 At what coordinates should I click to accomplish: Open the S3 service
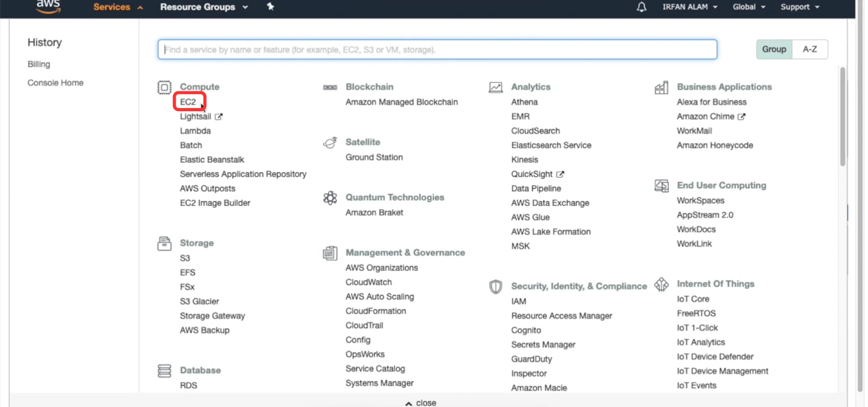(185, 258)
